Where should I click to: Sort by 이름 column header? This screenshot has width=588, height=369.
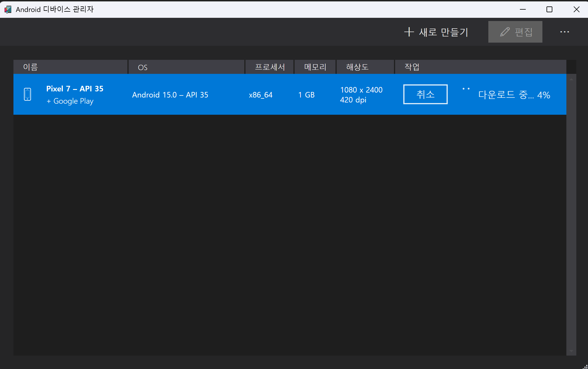tap(31, 67)
